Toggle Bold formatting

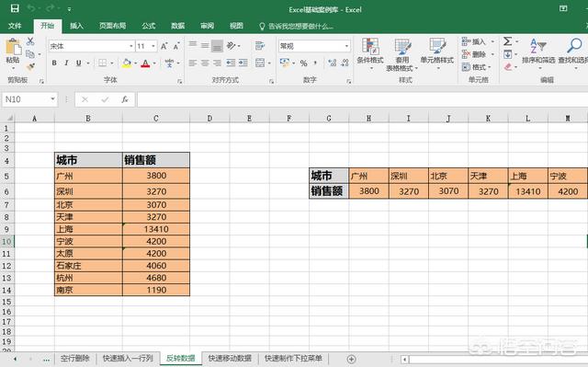click(x=54, y=63)
